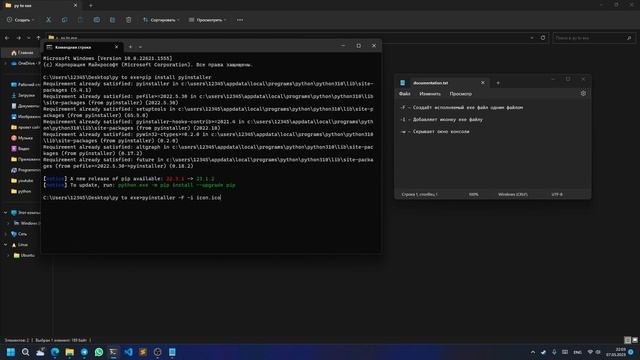Open Microsoft Edge from taskbar
This screenshot has height=360, width=640.
tap(55, 352)
